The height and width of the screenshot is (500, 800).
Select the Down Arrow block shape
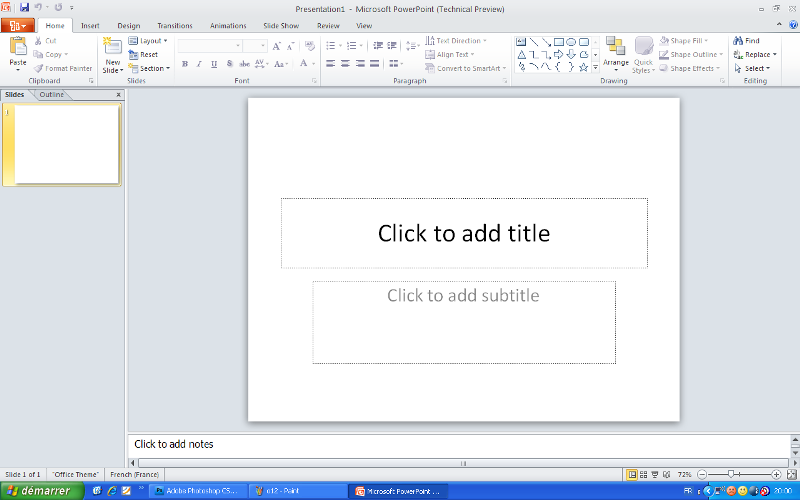pos(571,55)
